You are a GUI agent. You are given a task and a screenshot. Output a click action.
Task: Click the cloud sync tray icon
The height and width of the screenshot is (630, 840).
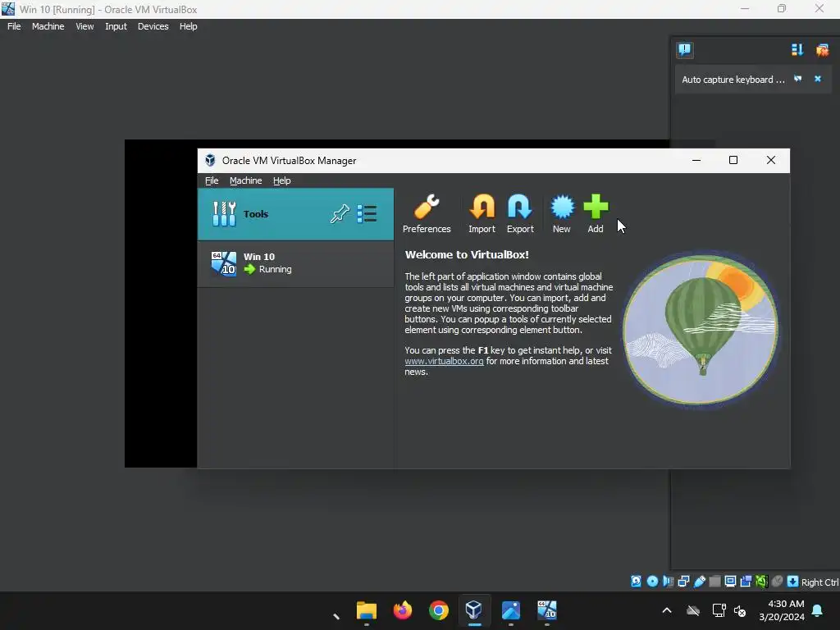pyautogui.click(x=692, y=610)
